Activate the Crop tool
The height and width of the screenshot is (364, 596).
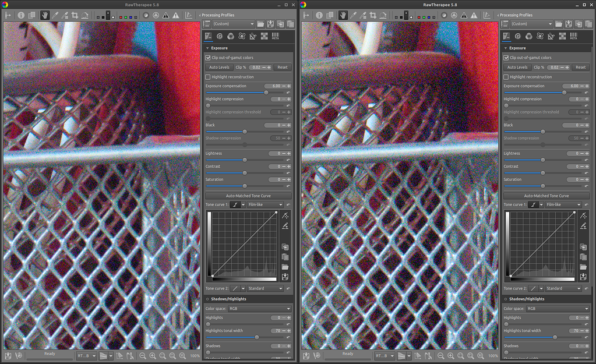[76, 15]
